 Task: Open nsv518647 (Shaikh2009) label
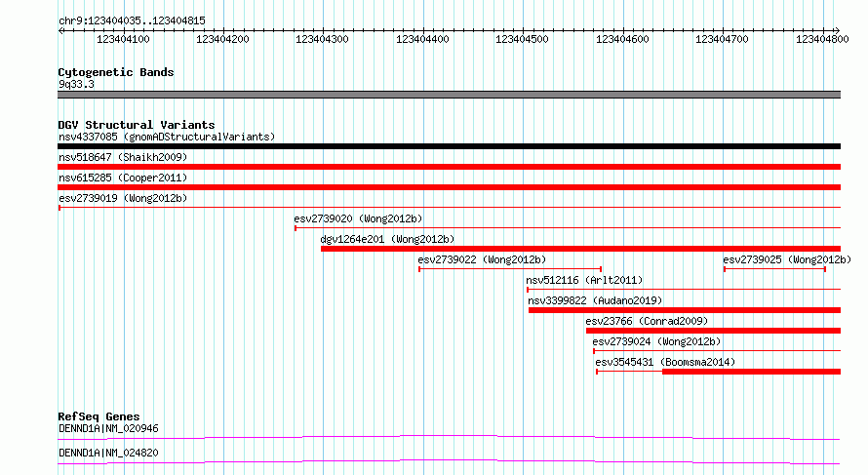coord(123,157)
